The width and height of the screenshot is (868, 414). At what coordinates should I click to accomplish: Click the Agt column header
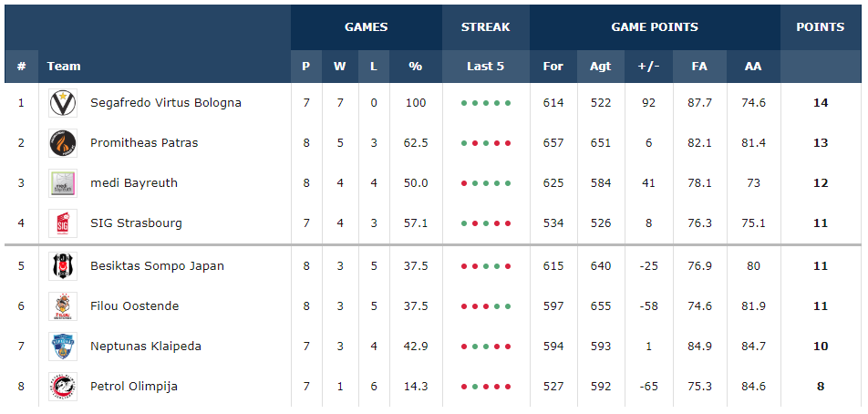point(601,67)
